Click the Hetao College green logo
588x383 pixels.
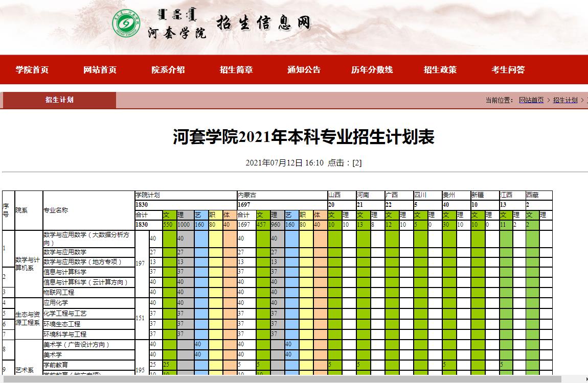click(126, 23)
